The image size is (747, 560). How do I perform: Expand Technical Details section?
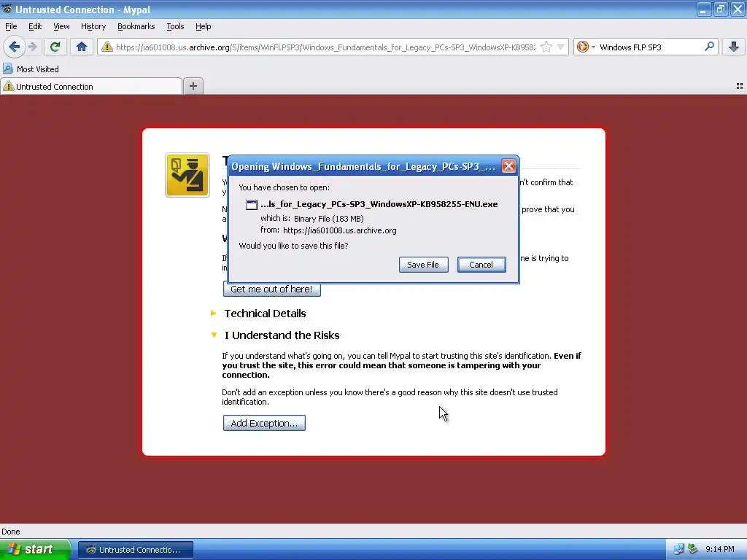(x=259, y=314)
